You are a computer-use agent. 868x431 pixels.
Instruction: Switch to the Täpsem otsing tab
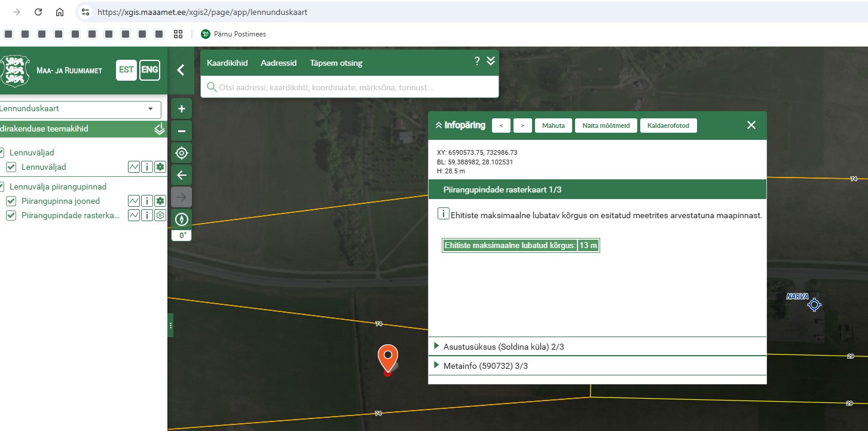336,63
